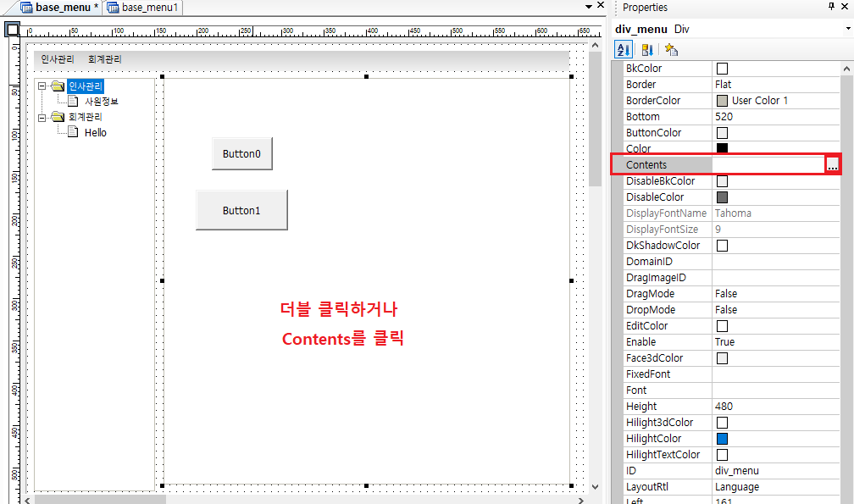Open the 인사관리 menu item
This screenshot has height=504, width=854.
pos(58,59)
